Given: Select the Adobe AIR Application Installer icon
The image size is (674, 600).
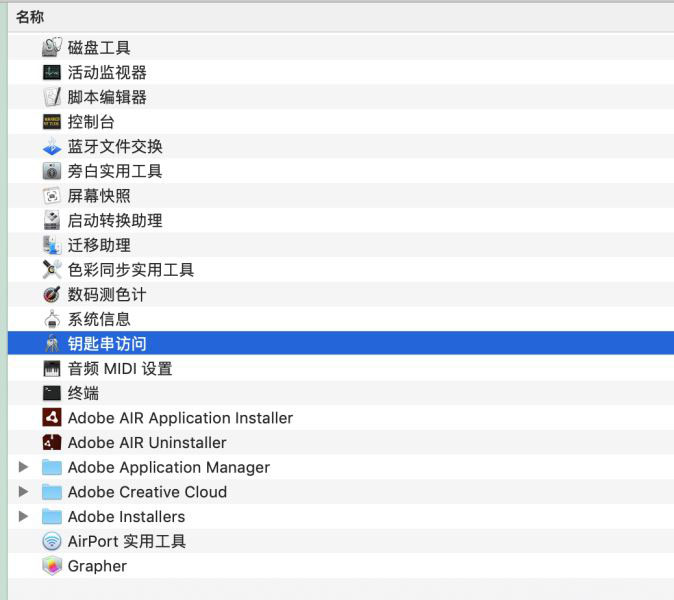Looking at the screenshot, I should coord(52,417).
